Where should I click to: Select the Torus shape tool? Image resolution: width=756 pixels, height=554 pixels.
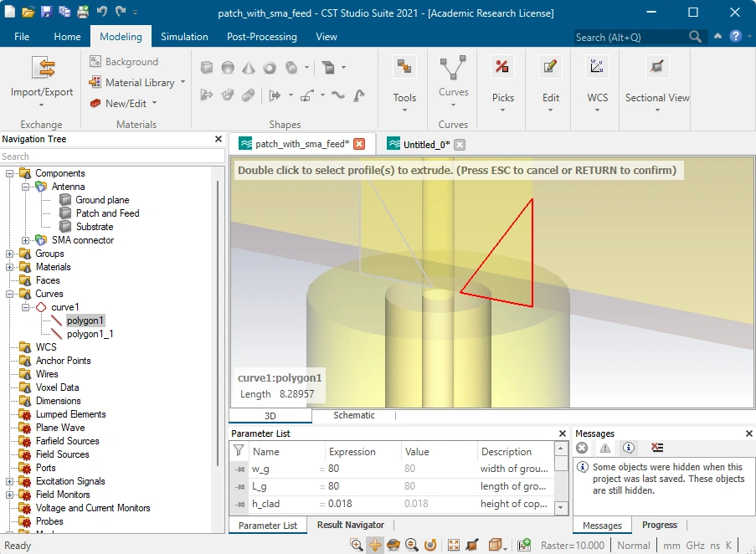click(x=270, y=68)
